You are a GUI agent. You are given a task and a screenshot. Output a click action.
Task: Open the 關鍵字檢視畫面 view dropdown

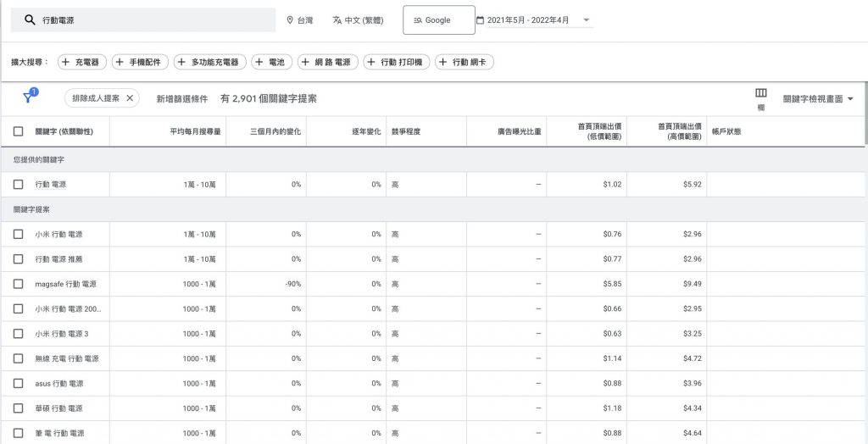[818, 99]
